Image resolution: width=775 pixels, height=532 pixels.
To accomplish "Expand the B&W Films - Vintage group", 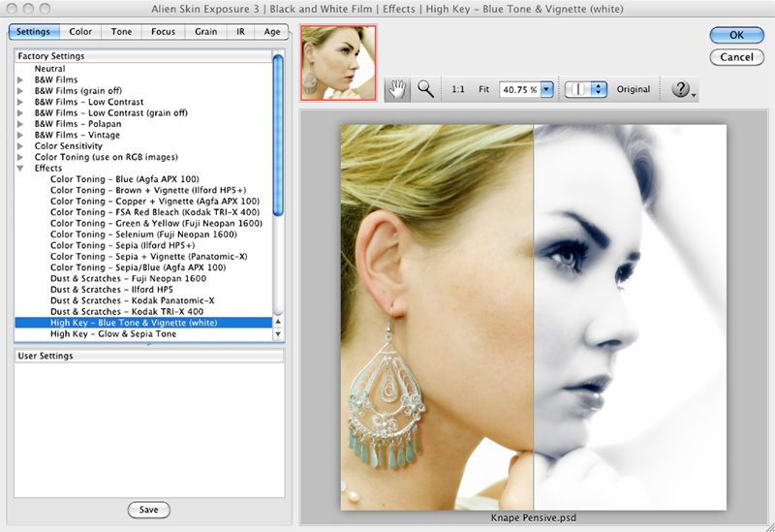I will click(x=20, y=135).
